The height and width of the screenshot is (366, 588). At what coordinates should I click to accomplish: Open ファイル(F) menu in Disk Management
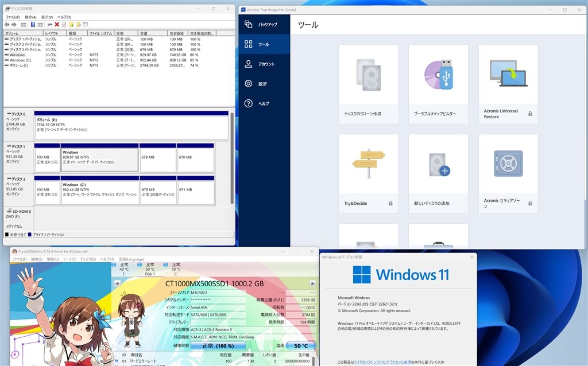click(x=13, y=17)
